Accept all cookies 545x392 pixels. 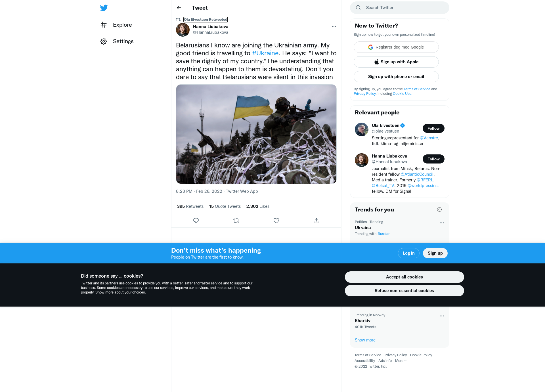(x=404, y=277)
